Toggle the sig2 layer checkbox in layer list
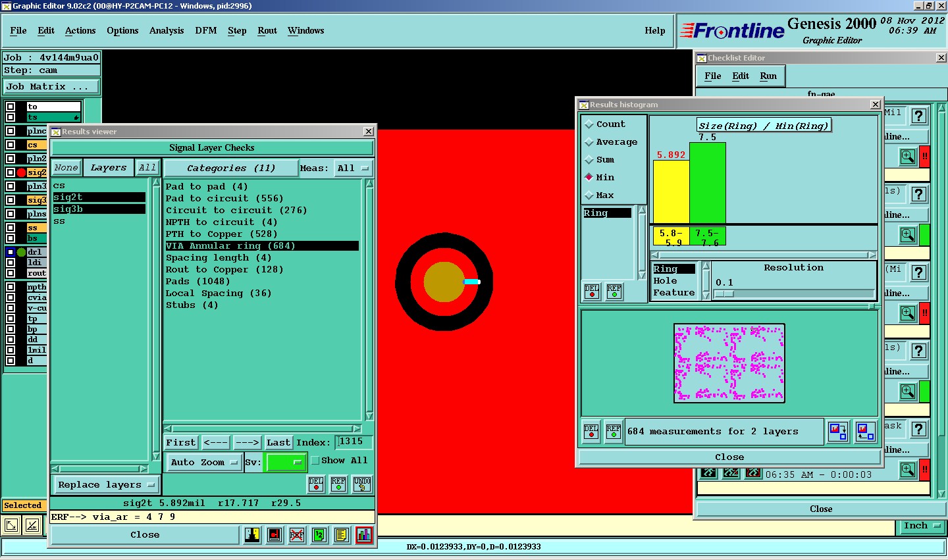The height and width of the screenshot is (560, 948). click(x=11, y=172)
